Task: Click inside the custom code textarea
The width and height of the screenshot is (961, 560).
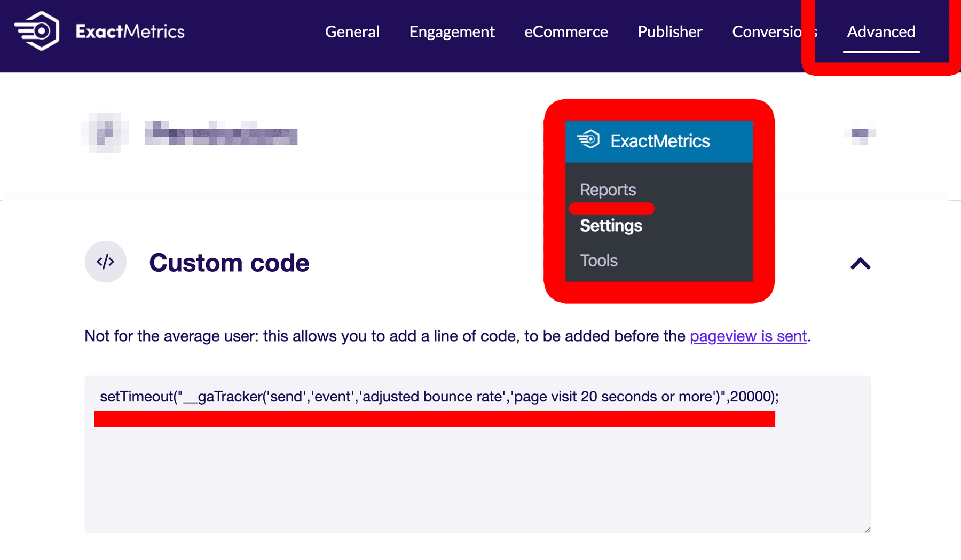Action: click(x=477, y=454)
